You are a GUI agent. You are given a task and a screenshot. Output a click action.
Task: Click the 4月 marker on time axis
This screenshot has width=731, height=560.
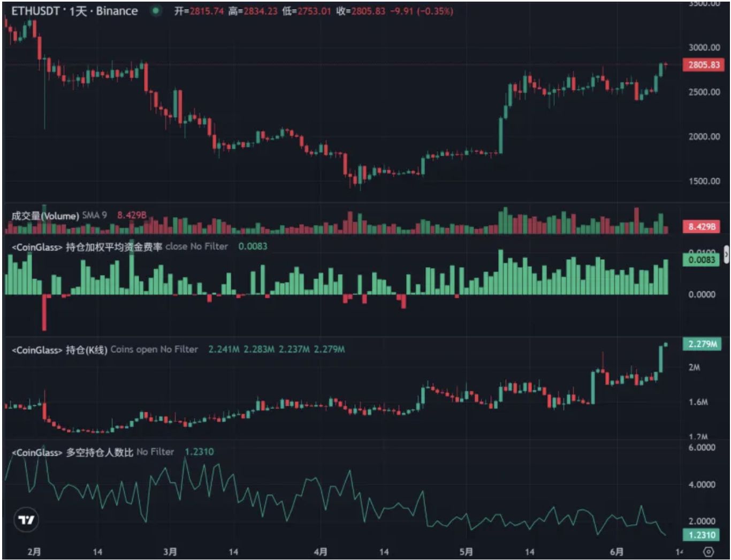tap(321, 551)
